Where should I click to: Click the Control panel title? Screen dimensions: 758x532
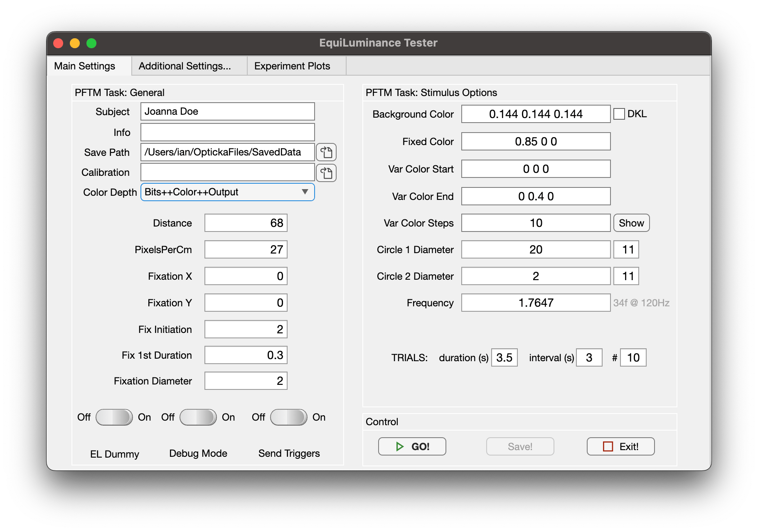(382, 422)
